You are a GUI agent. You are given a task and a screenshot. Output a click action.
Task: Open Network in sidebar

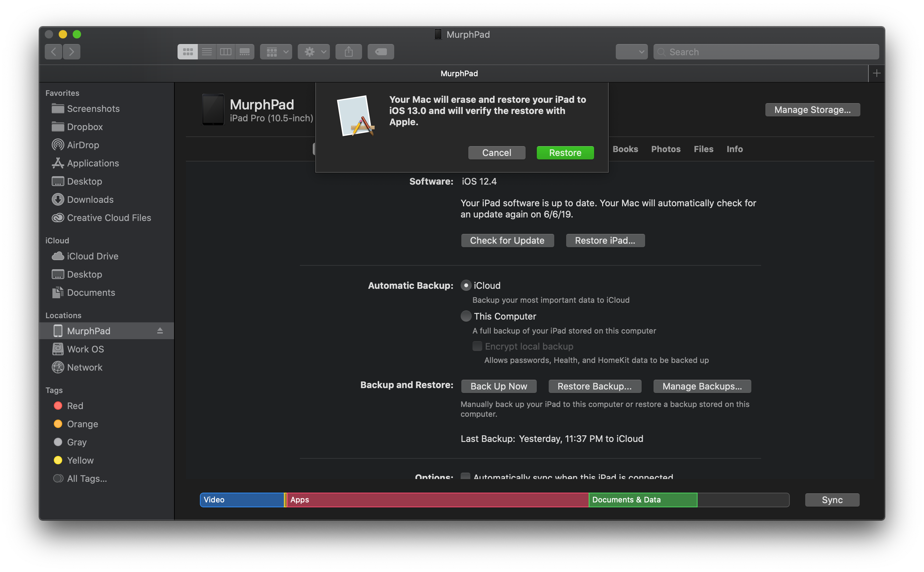point(107,367)
